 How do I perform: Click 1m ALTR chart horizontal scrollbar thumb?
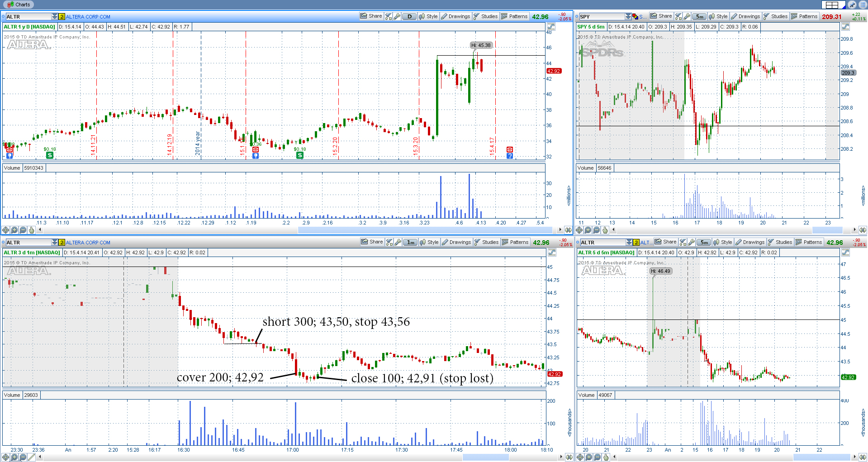pyautogui.click(x=485, y=457)
